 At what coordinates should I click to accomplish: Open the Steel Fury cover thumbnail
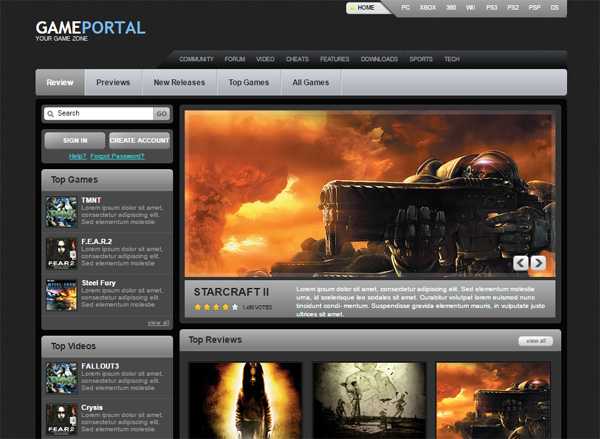pyautogui.click(x=62, y=295)
